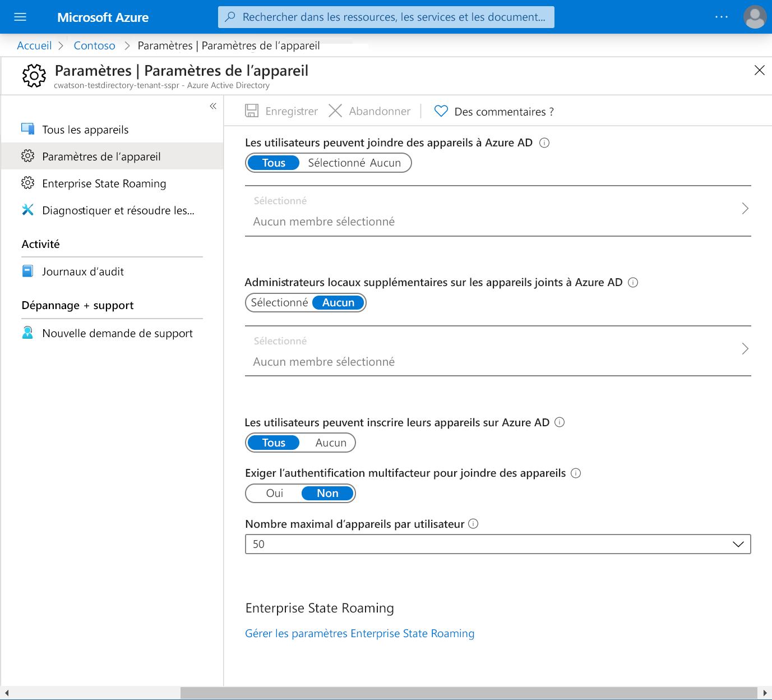Click the Enterprise State Roaming gear icon
The image size is (772, 700).
click(x=27, y=183)
